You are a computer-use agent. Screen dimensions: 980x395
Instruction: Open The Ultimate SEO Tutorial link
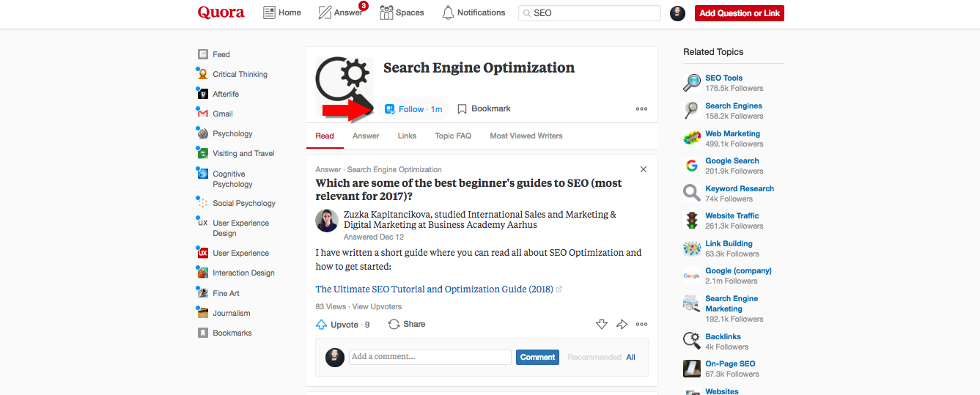coord(434,289)
